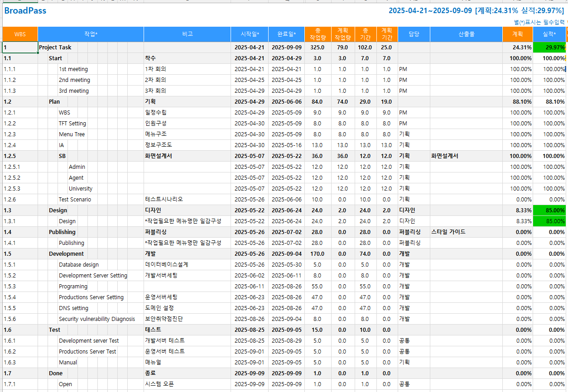Select the TFT Setting task cell
The height and width of the screenshot is (392, 568).
[x=72, y=124]
